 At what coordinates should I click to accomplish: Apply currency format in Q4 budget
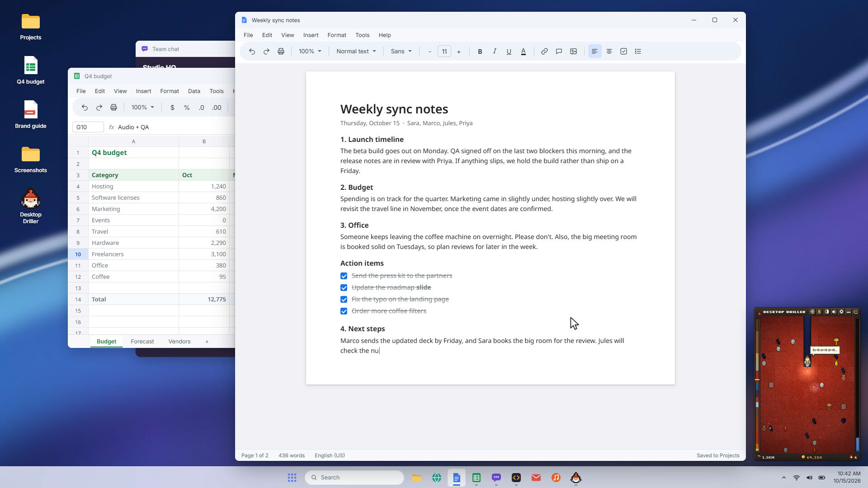172,108
